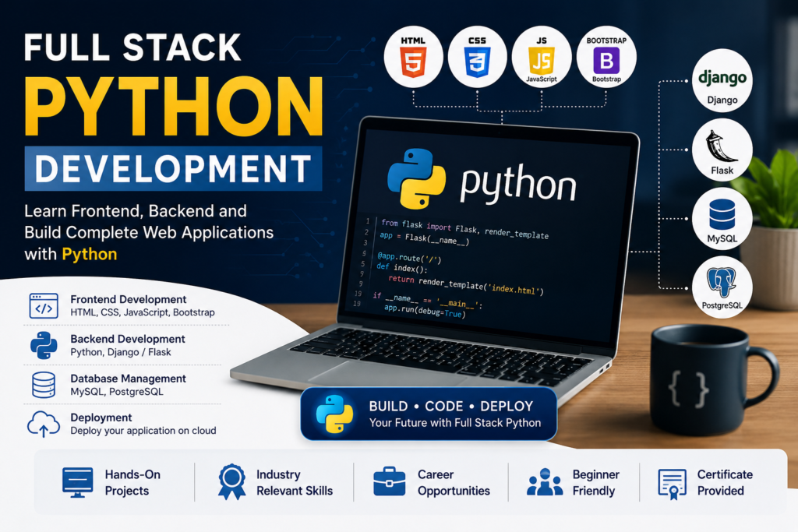The height and width of the screenshot is (532, 798).
Task: Click the DEVELOPMENT blue banner
Action: [173, 168]
